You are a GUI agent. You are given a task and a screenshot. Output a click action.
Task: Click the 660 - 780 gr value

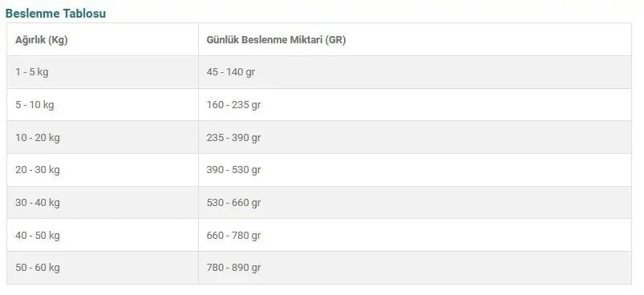233,235
